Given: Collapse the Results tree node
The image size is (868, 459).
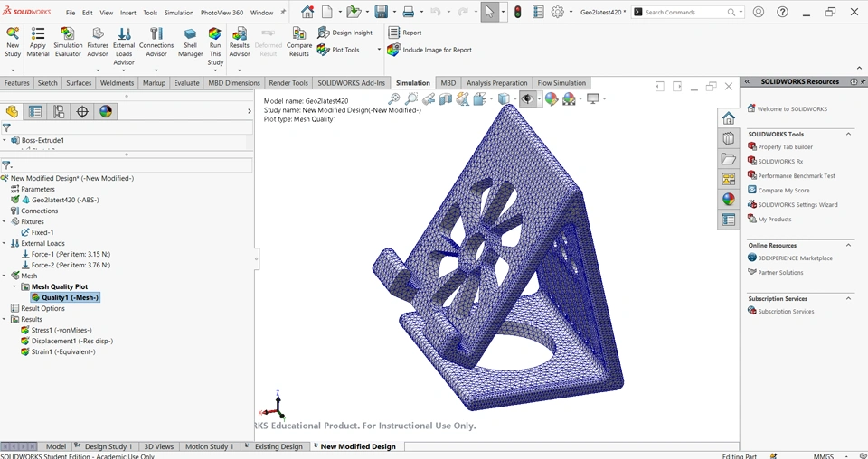Looking at the screenshot, I should [5, 319].
